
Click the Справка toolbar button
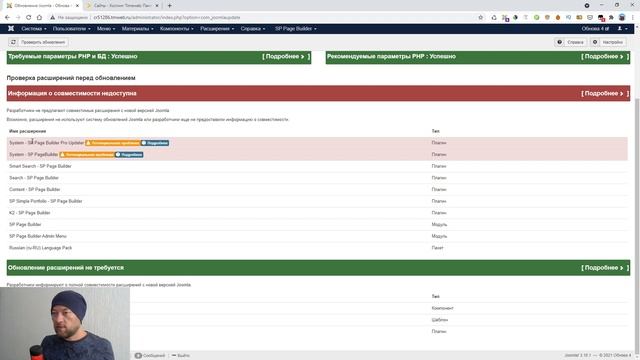(x=571, y=42)
